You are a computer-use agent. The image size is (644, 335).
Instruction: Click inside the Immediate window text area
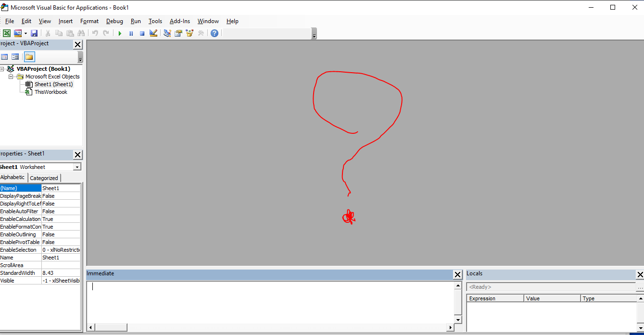click(270, 302)
